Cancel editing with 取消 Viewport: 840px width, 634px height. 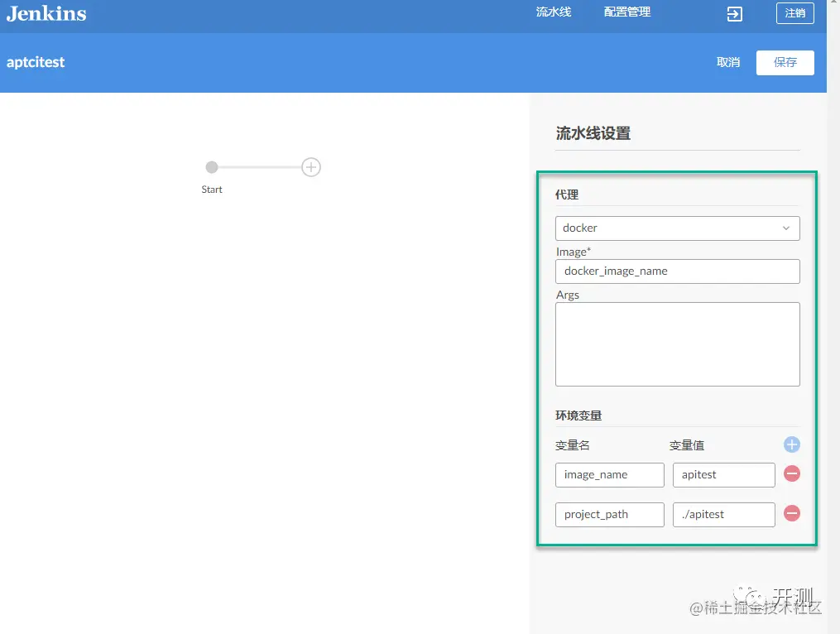(x=728, y=62)
